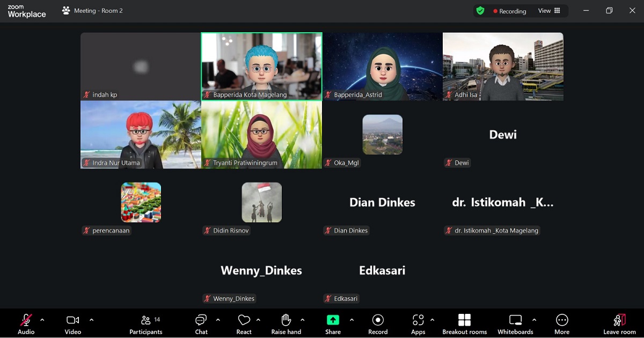Viewport: 644px width, 338px height.
Task: Select Bapperida Kota Magelang video tile
Action: (x=262, y=67)
